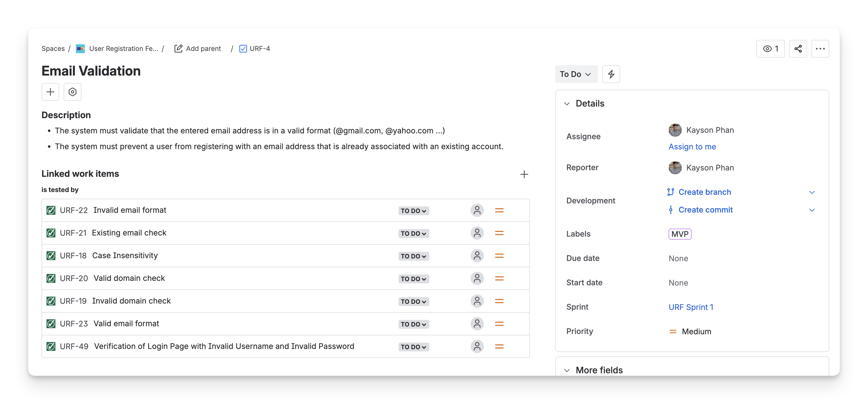868x404 pixels.
Task: Open TO DO status dropdown for URF-18
Action: [x=413, y=256]
